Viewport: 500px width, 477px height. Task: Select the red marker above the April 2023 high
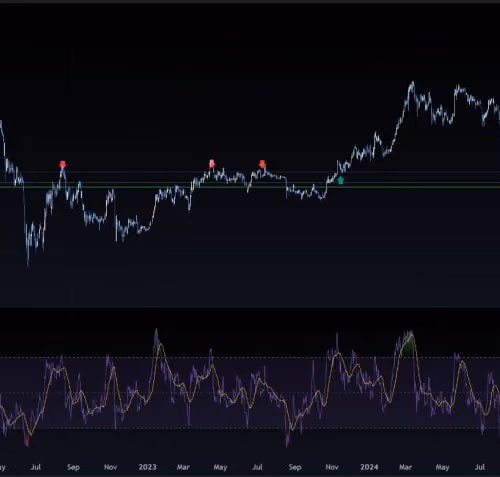pos(212,164)
